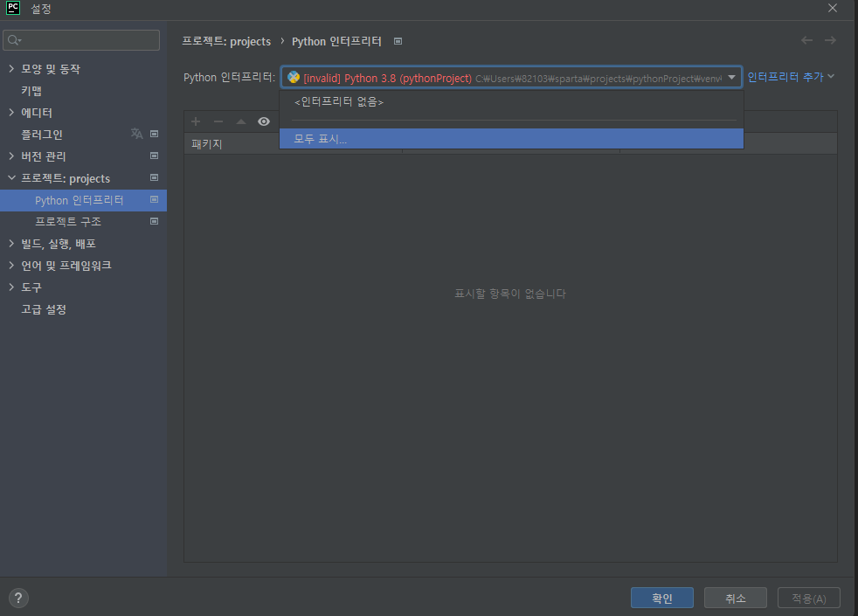Click the Python 인터프리터: field label
Viewport: 858px width, 616px height.
[229, 77]
